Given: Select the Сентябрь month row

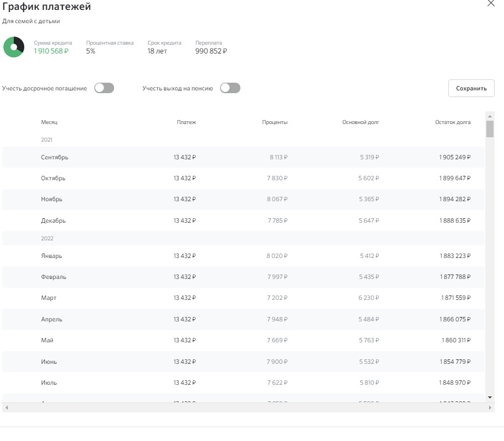Looking at the screenshot, I should 243,157.
